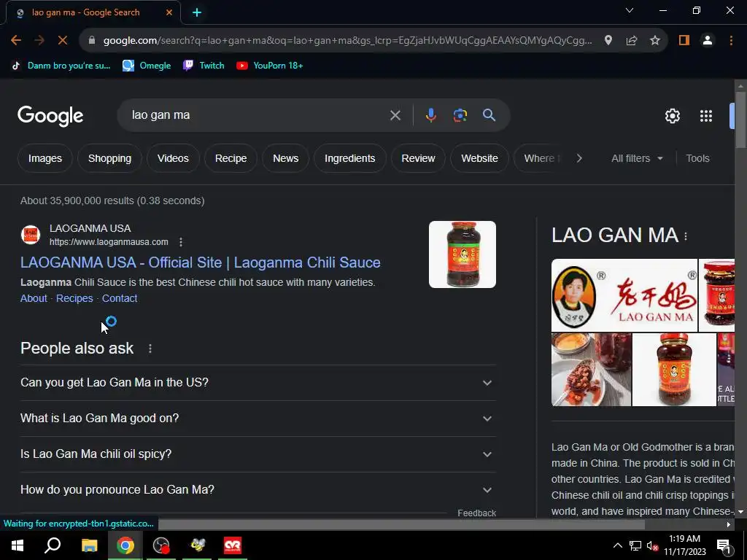This screenshot has width=747, height=560.
Task: Open the Omegle bookmark
Action: click(147, 66)
